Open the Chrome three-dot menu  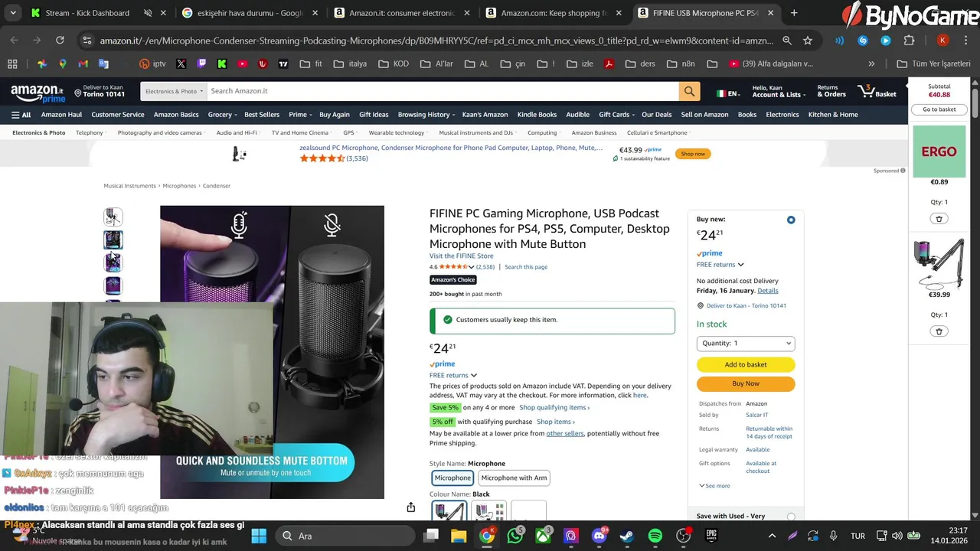click(x=967, y=41)
